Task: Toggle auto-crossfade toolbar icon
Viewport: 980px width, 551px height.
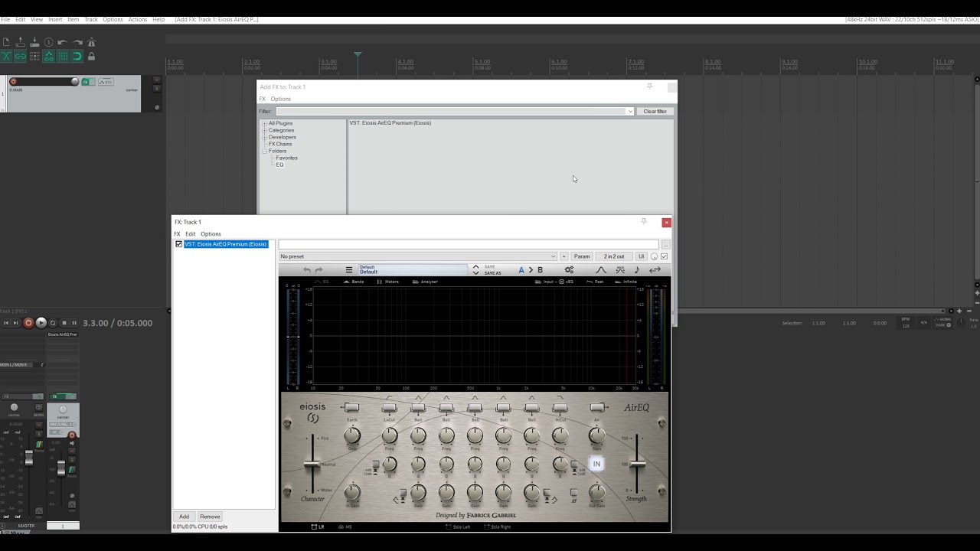Action: point(6,56)
